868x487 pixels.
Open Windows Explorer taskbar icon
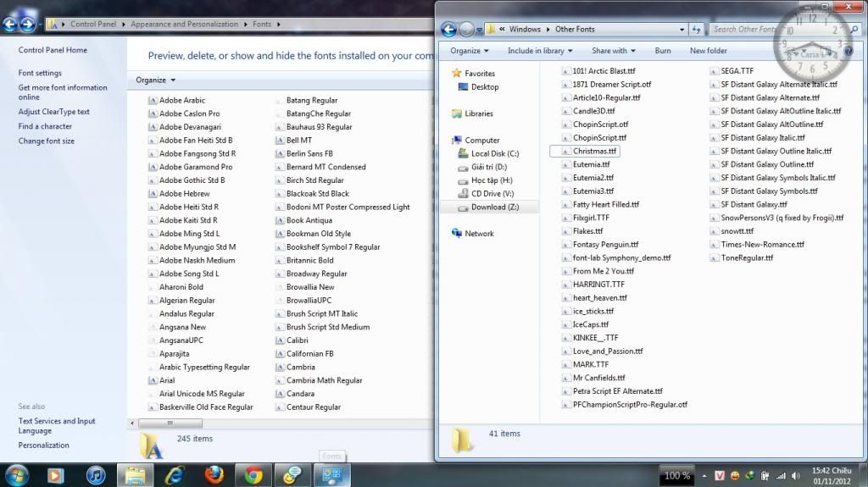tap(135, 475)
